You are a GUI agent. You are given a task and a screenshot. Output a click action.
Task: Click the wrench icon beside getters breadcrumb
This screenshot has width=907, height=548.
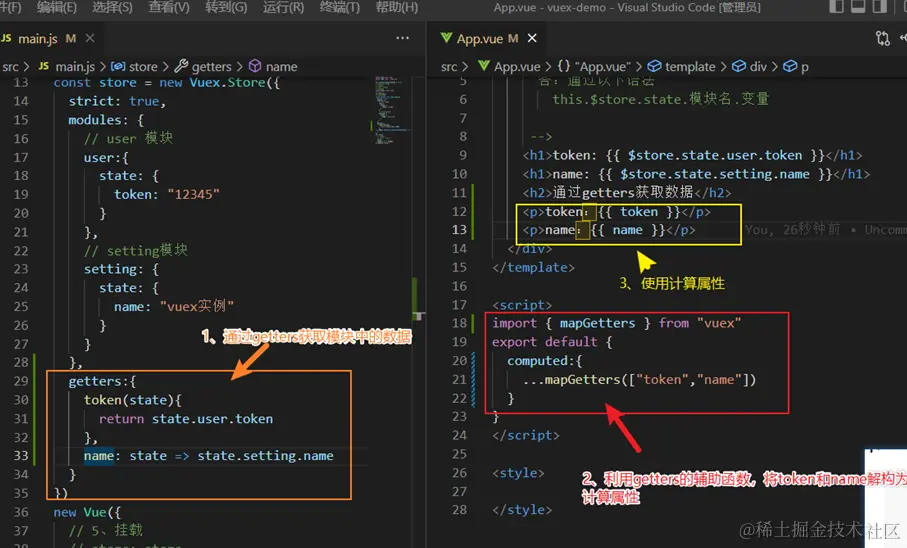point(182,66)
